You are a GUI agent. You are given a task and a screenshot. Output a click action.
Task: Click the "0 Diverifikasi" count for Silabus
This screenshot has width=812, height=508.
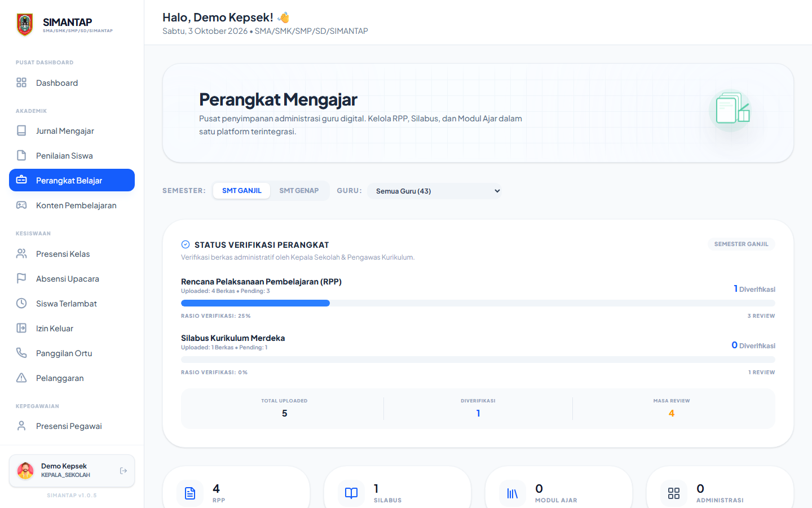click(x=753, y=345)
